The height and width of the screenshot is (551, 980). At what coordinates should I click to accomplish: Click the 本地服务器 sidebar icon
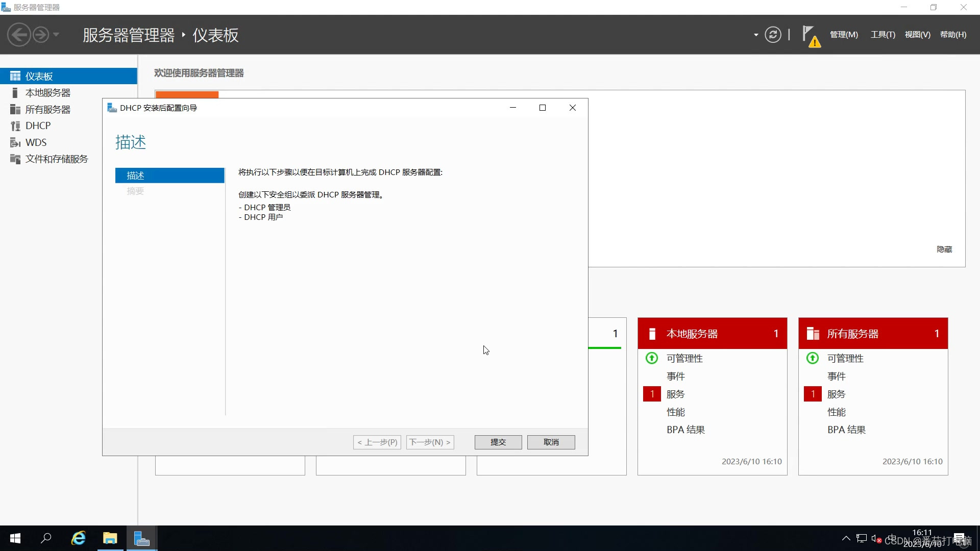pyautogui.click(x=15, y=93)
